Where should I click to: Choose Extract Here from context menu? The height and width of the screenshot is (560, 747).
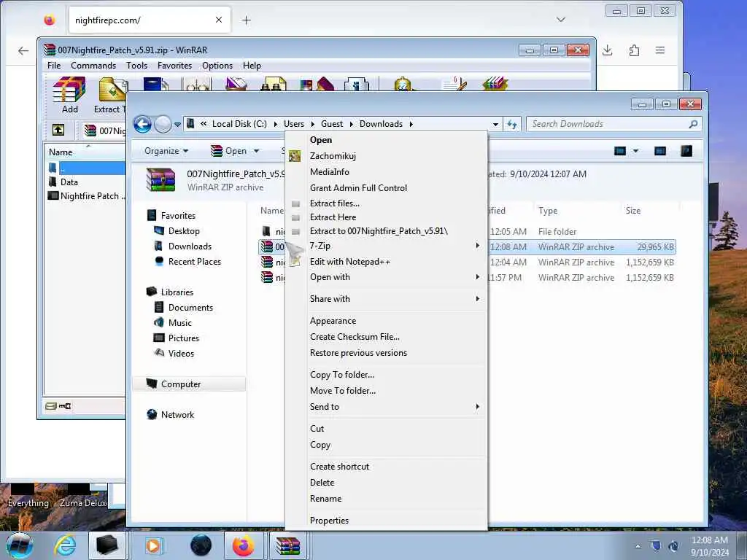tap(333, 217)
